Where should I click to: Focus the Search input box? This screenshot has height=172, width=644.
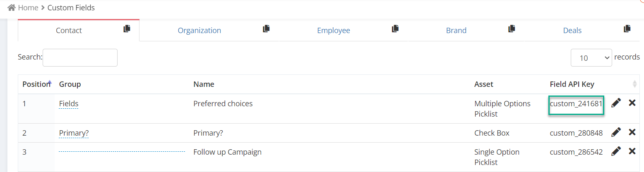tap(80, 57)
